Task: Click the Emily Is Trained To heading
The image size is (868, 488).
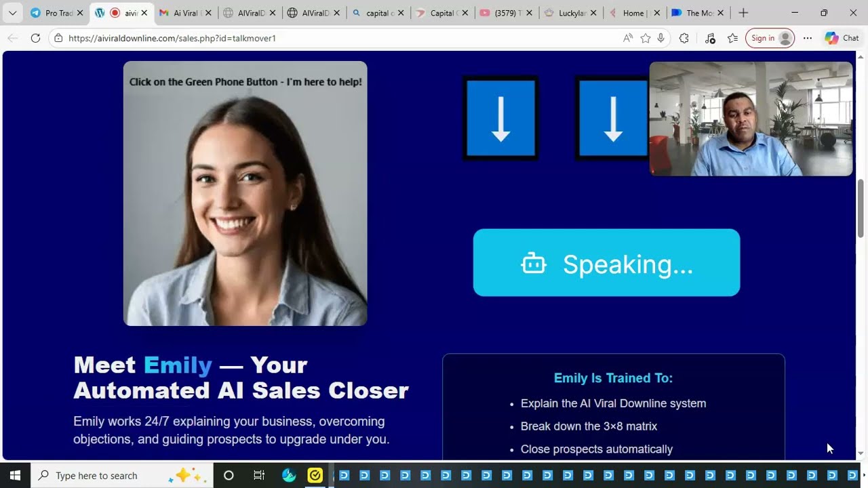Action: [x=613, y=378]
